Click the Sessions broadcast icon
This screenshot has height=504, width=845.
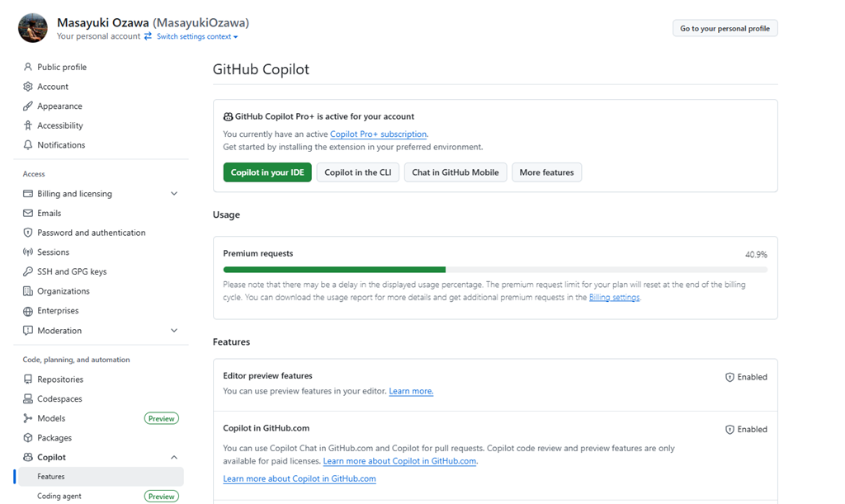tap(28, 252)
